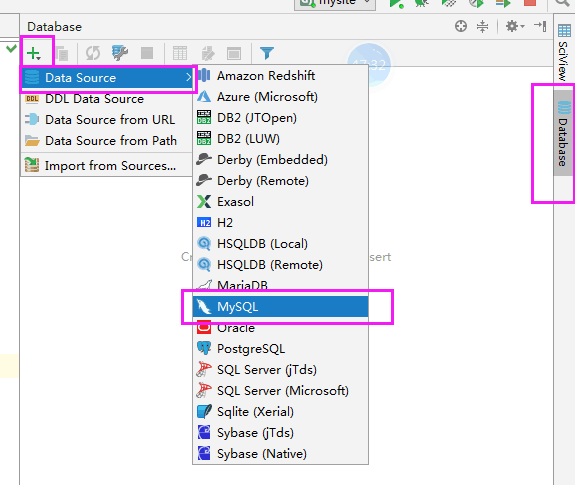Choose PostgreSQL in the database list
Screen dimensions: 575x485
[x=280, y=348]
